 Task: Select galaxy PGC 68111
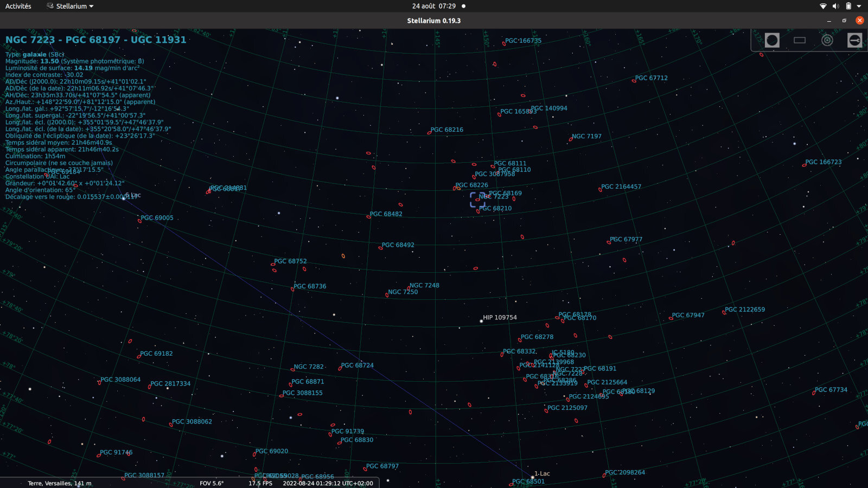[510, 163]
